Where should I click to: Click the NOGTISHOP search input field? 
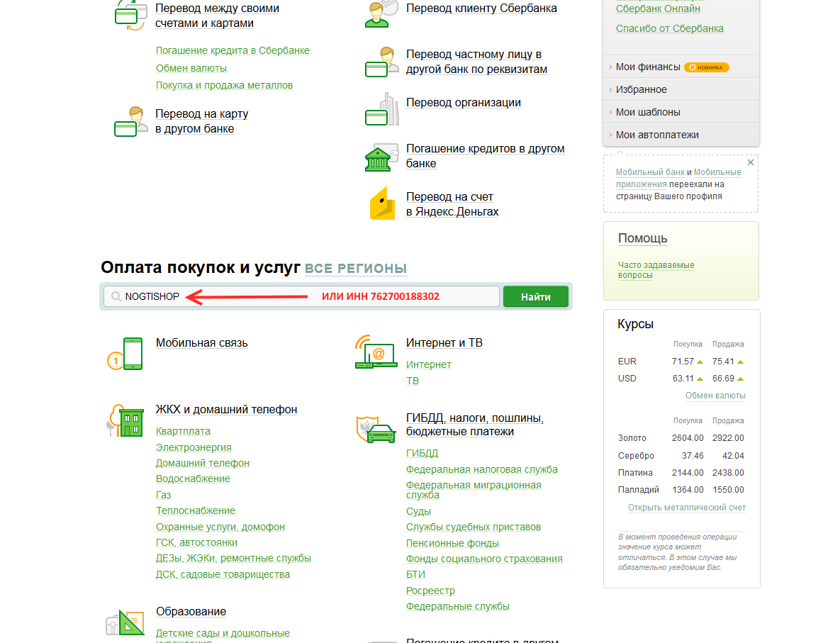click(301, 296)
